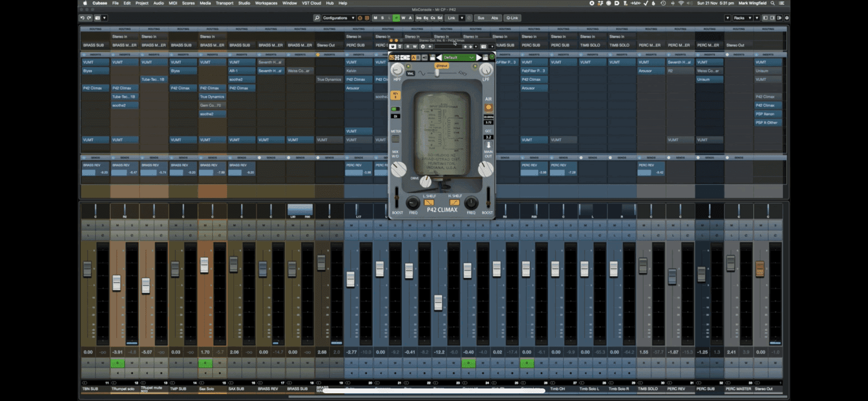Click the DRIVE knob in P42 Climax
The height and width of the screenshot is (401, 868).
425,182
